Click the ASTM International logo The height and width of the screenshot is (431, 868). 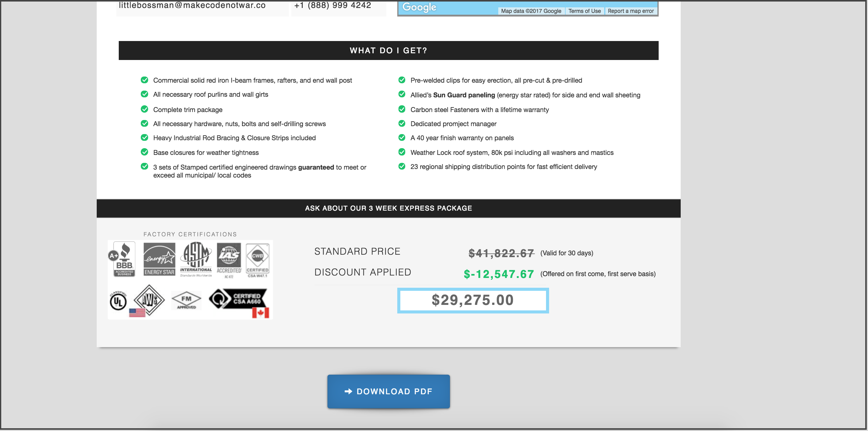tap(196, 259)
